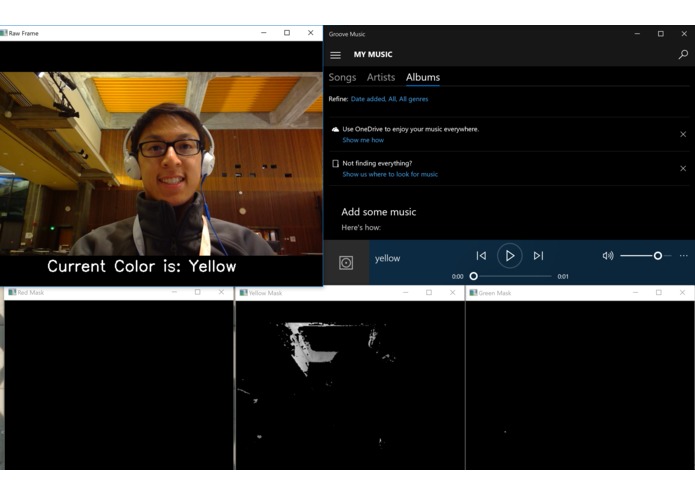Click the MY MUSIC heading
This screenshot has width=695, height=494.
pyautogui.click(x=373, y=54)
